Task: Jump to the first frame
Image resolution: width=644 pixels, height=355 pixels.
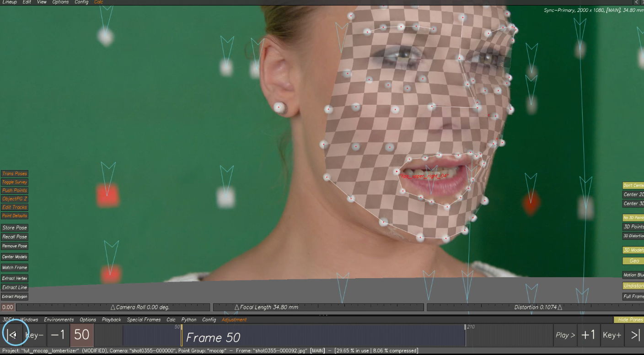Action: [x=12, y=335]
